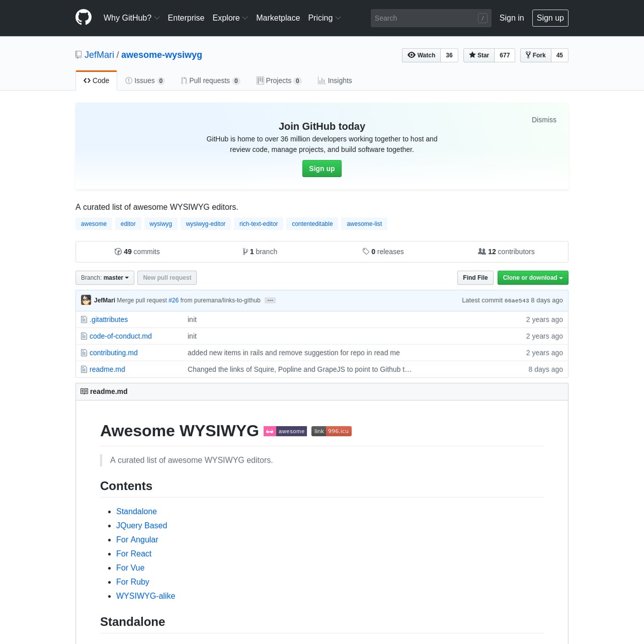Image resolution: width=644 pixels, height=644 pixels.
Task: Click the Watch button
Action: pyautogui.click(x=421, y=55)
